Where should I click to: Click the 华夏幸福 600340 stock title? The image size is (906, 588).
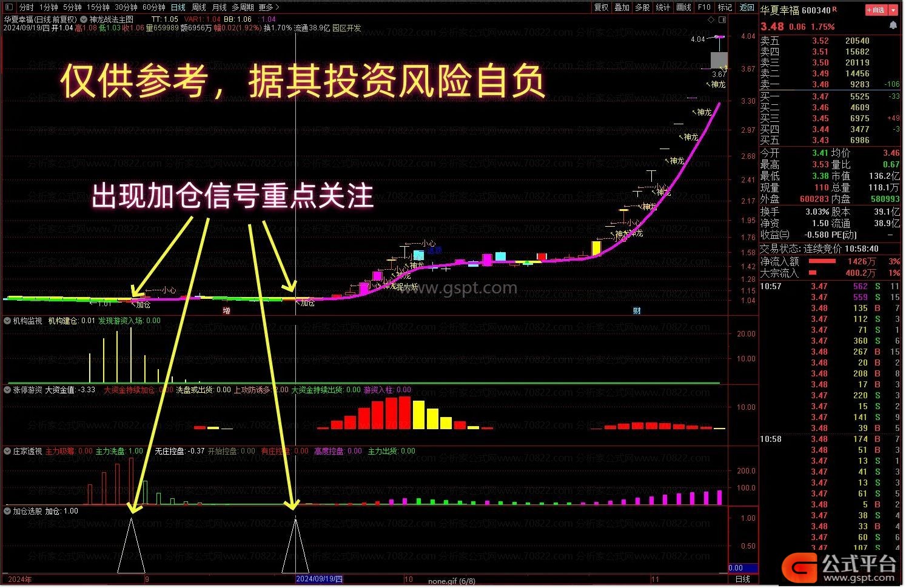795,10
